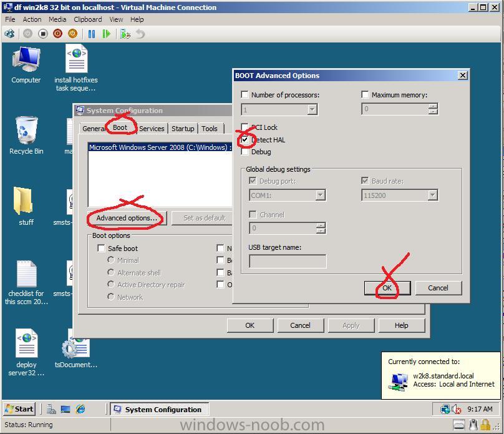The image size is (504, 434).
Task: Revert VM with the undo arrow icon
Action: coord(140,34)
